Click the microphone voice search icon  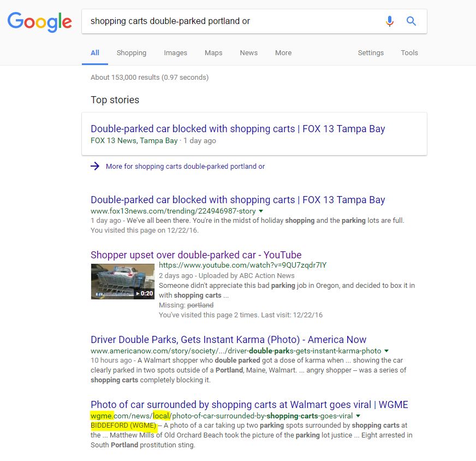click(x=389, y=21)
